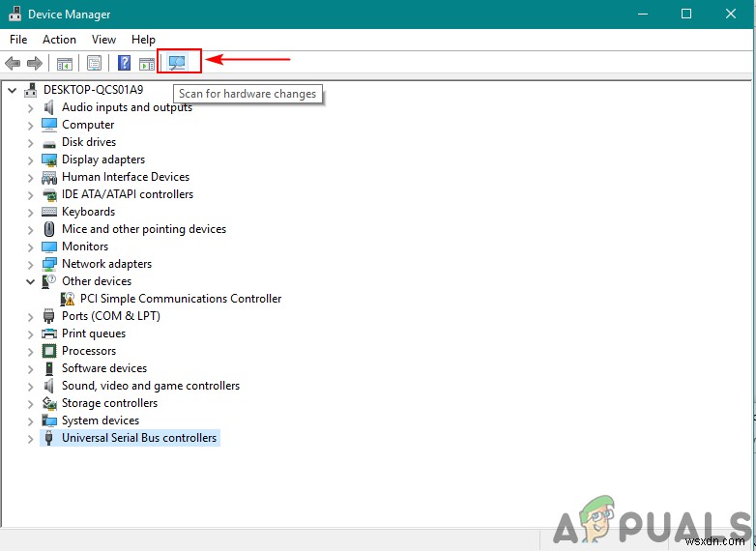This screenshot has height=551, width=756.
Task: Expand the Keyboards category
Action: pos(30,213)
